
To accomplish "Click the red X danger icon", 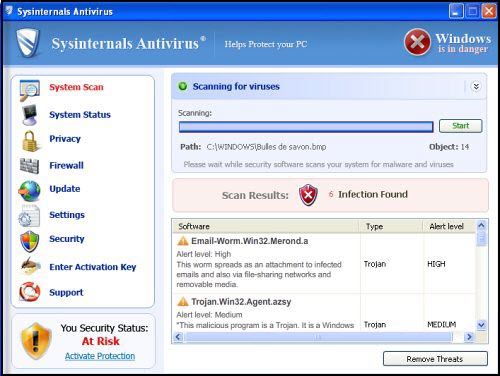I will pyautogui.click(x=417, y=42).
